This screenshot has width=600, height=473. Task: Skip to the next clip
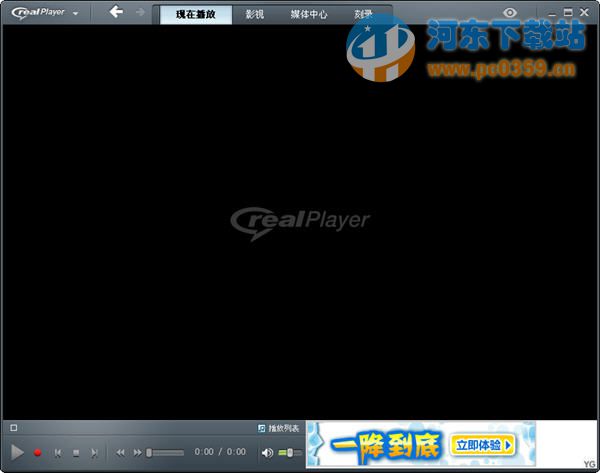click(x=94, y=453)
